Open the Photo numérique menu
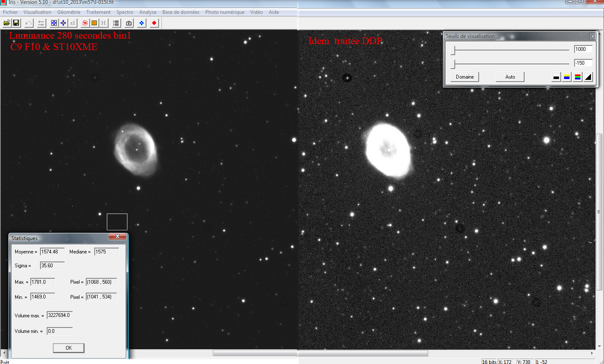 pyautogui.click(x=225, y=12)
